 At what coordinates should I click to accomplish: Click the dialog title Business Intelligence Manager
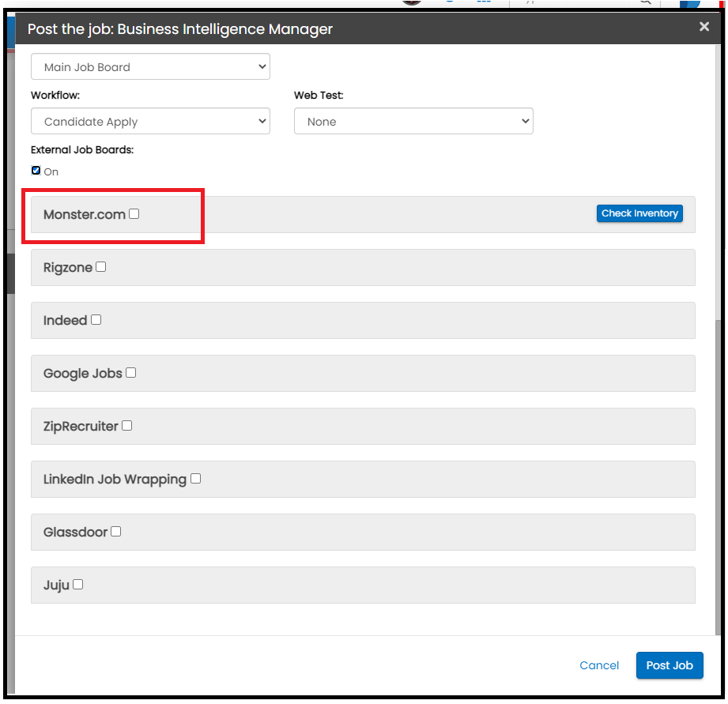(x=180, y=29)
